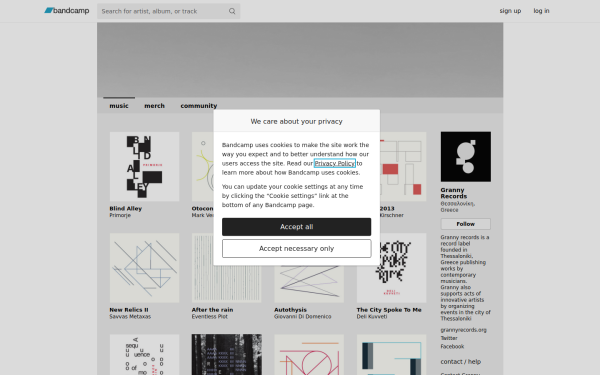Open the sequence-of-letters album cover
This screenshot has width=600, height=375.
[144, 355]
